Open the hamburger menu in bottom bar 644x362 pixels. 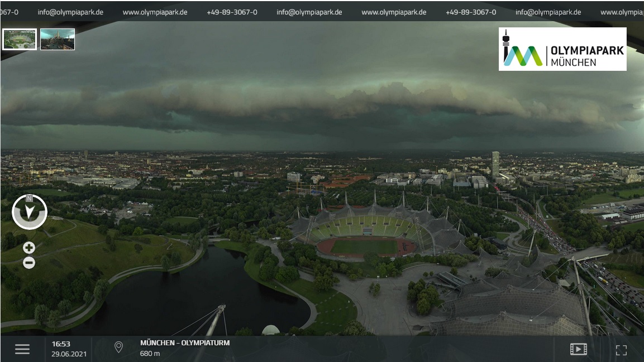pyautogui.click(x=22, y=349)
